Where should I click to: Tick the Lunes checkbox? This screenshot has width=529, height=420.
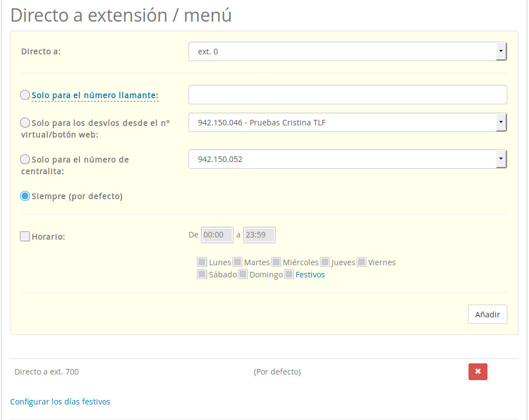(x=202, y=262)
